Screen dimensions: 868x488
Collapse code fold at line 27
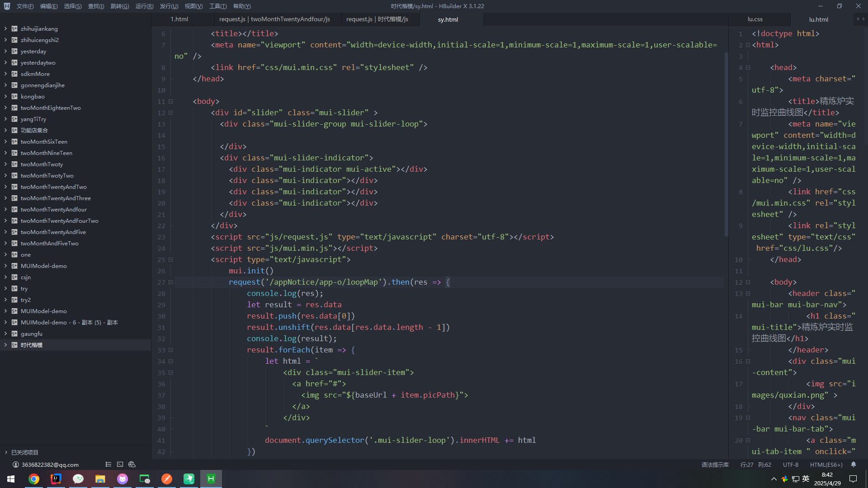click(170, 282)
